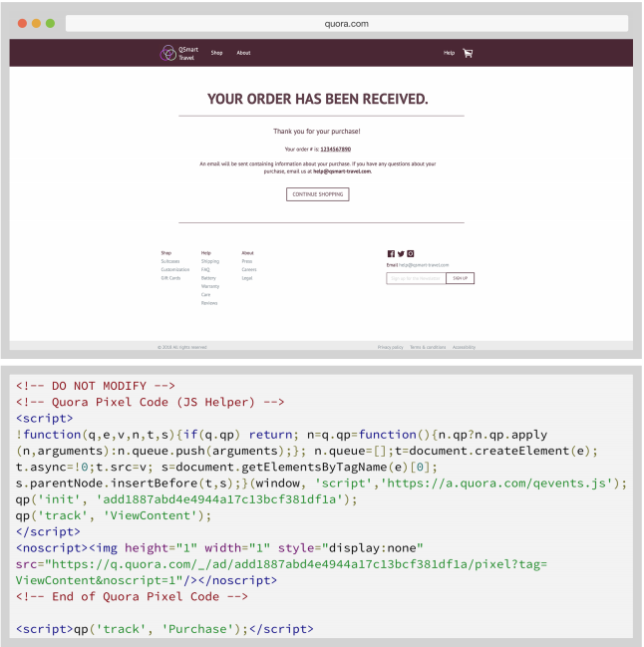Open the Suitcases footer link
This screenshot has height=647, width=644.
click(x=170, y=261)
